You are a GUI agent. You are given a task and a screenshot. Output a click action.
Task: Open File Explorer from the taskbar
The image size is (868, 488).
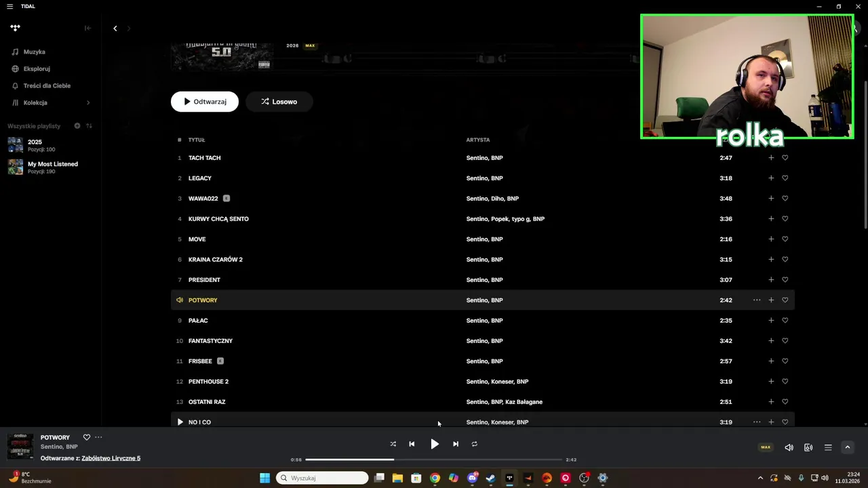pos(397,478)
